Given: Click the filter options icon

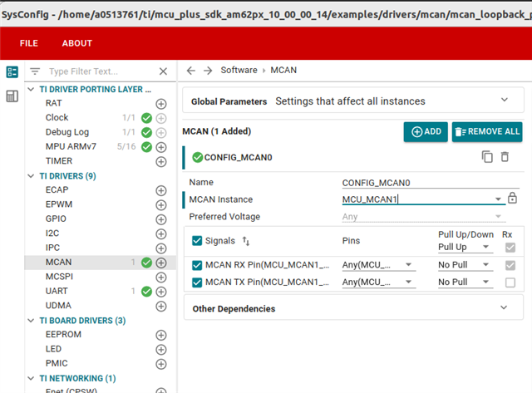Looking at the screenshot, I should tap(35, 71).
